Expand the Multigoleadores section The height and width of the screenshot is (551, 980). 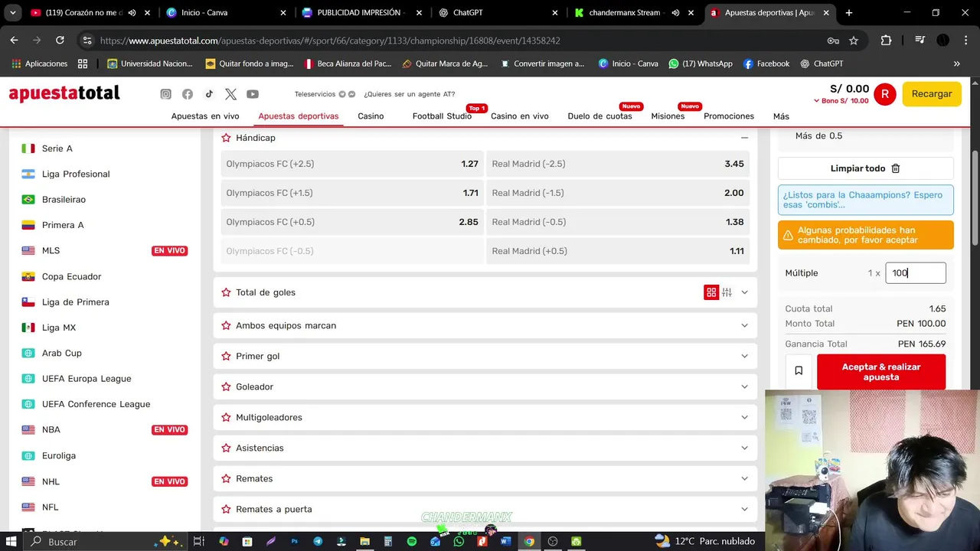click(x=744, y=417)
